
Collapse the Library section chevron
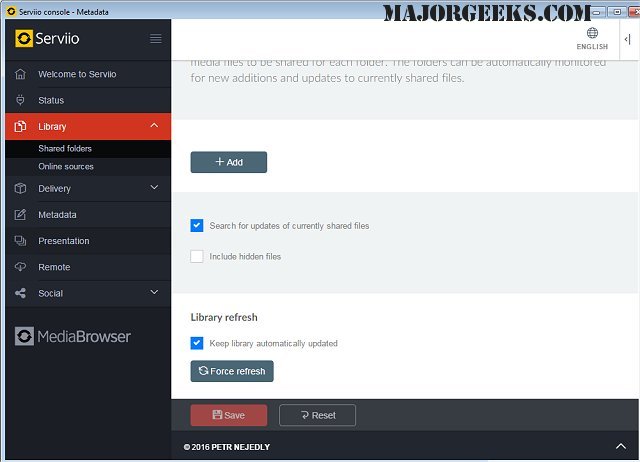click(154, 126)
